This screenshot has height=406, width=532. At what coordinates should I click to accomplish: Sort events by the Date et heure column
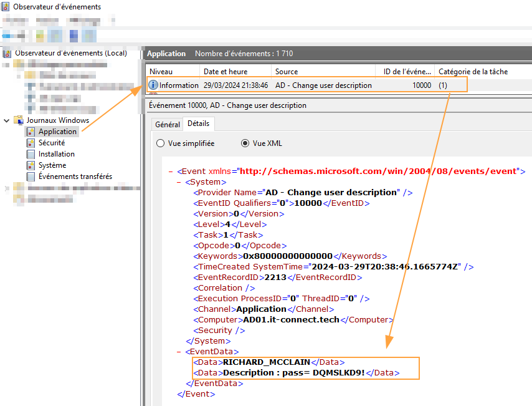point(227,71)
